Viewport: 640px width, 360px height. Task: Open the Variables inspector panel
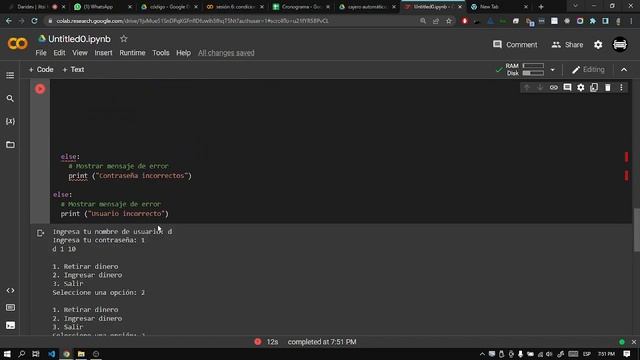pyautogui.click(x=10, y=122)
